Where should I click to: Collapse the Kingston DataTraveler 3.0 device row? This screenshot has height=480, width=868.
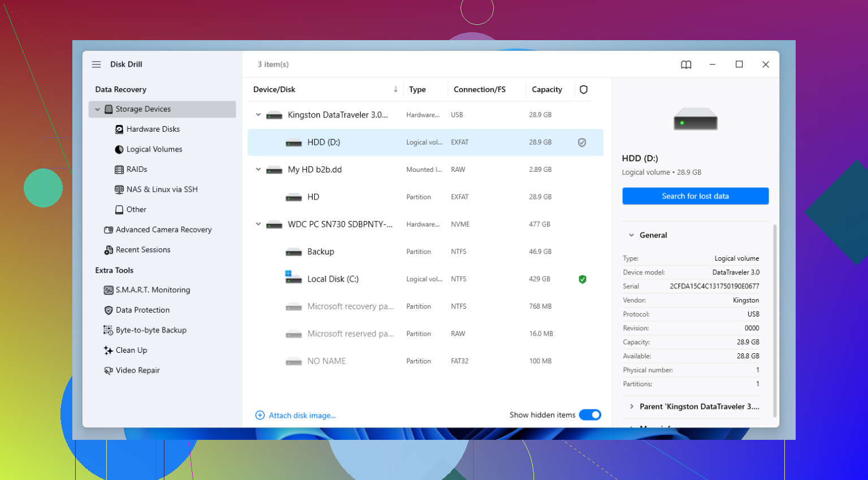click(x=258, y=115)
